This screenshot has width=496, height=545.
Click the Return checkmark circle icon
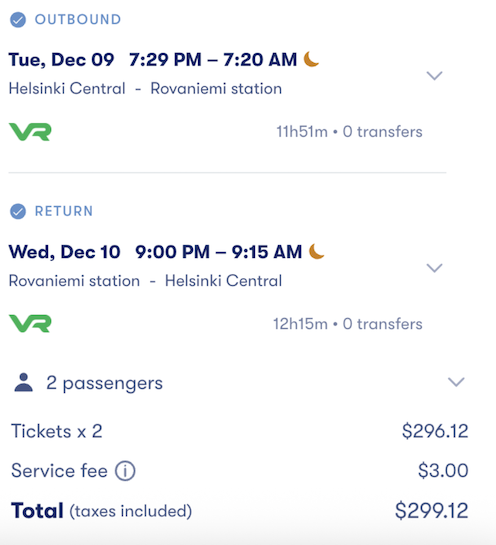tap(18, 211)
